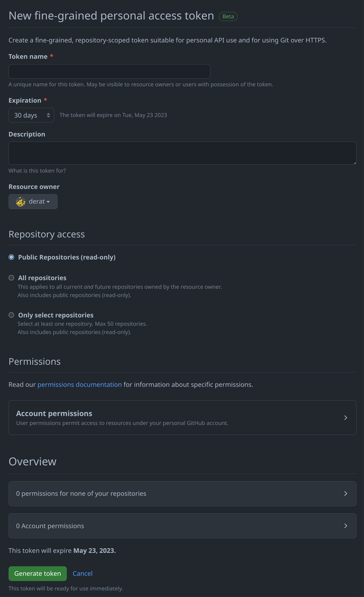Click the Beta badge next to the title

228,16
